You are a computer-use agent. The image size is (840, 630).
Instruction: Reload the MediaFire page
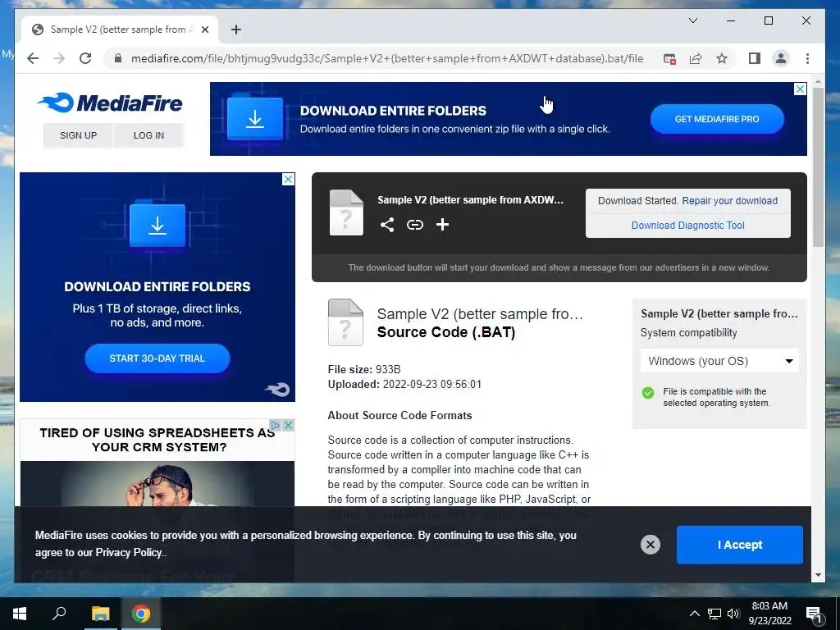pyautogui.click(x=85, y=58)
